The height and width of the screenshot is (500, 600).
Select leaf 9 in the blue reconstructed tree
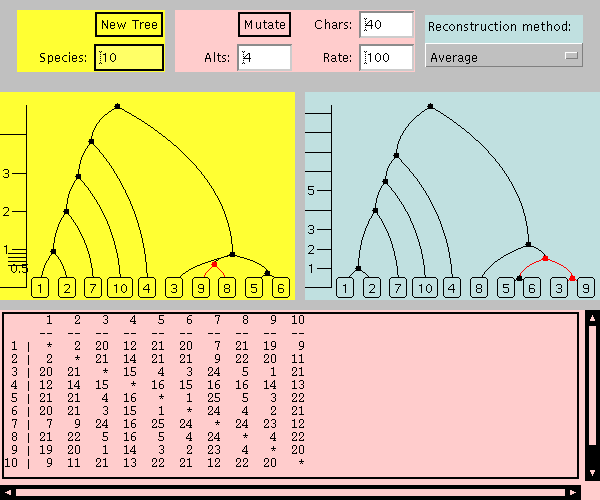tap(585, 288)
